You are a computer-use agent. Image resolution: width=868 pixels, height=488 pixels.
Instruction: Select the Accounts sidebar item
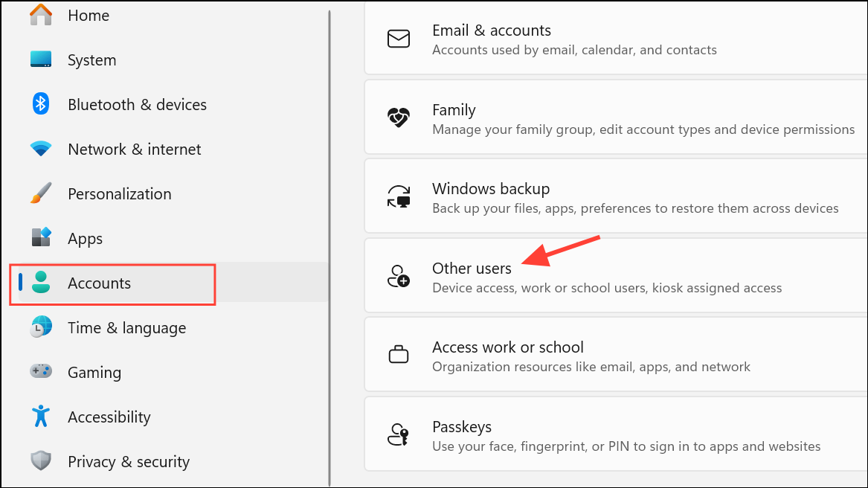(99, 283)
